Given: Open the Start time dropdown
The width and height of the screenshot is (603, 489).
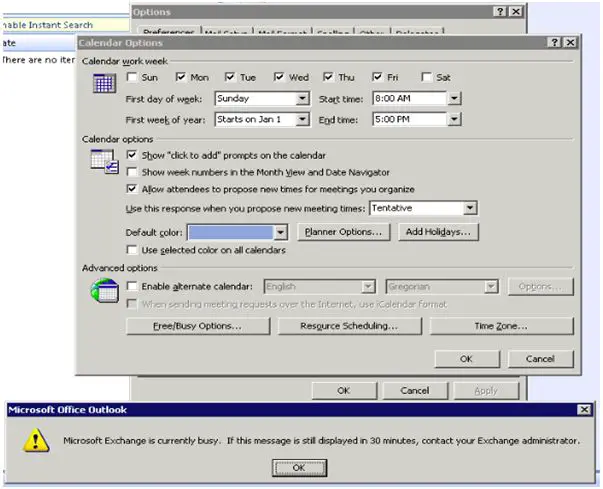Looking at the screenshot, I should pyautogui.click(x=454, y=98).
